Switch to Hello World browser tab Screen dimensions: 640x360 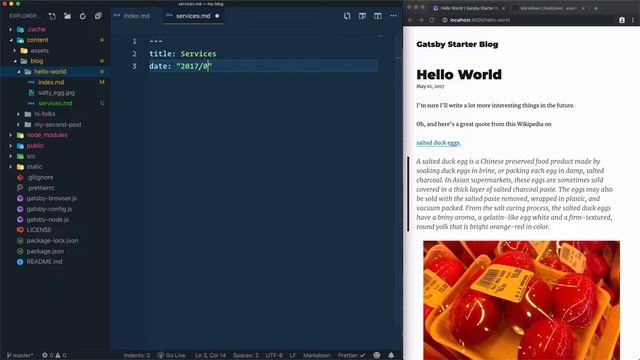pos(468,8)
